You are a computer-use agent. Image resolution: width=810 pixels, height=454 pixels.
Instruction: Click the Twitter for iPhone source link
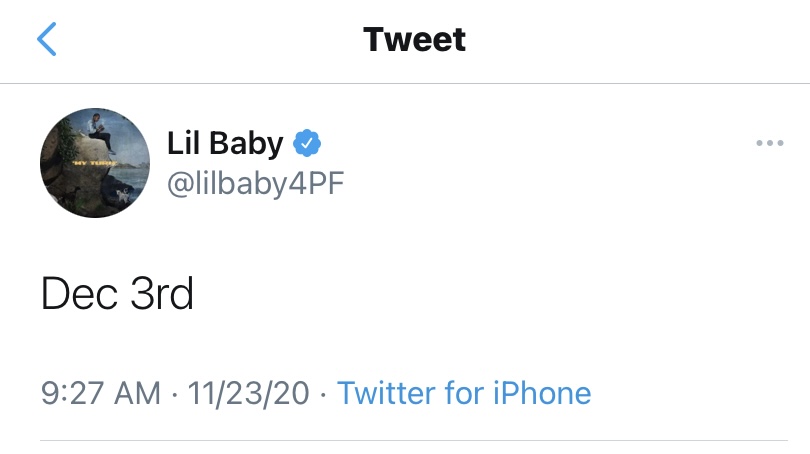[464, 393]
